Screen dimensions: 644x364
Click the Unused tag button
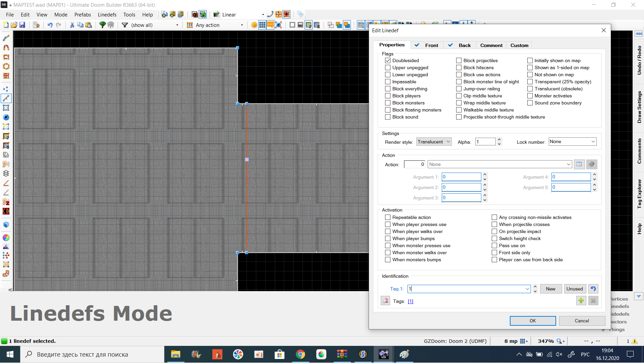click(x=575, y=289)
